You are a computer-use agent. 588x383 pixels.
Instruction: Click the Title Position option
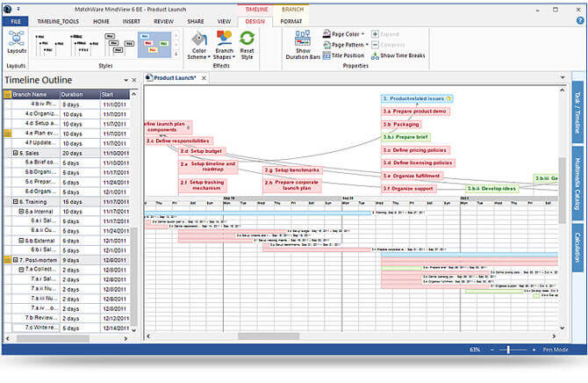point(343,55)
